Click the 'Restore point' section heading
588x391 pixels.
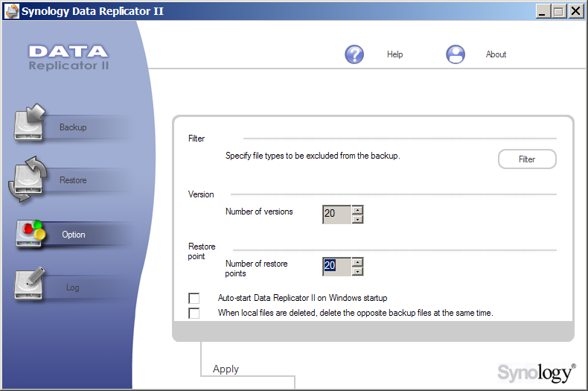pos(202,252)
